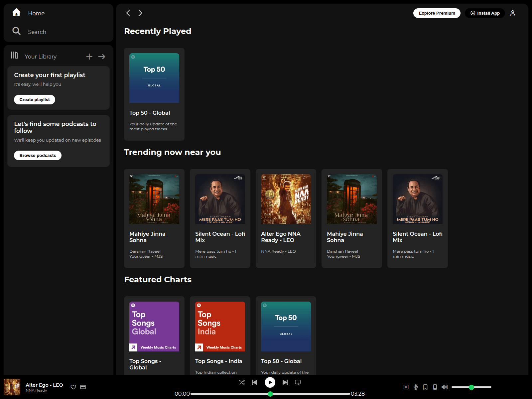Open first Mahiye Jinna Sohna card
This screenshot has width=532, height=399.
pos(154,218)
